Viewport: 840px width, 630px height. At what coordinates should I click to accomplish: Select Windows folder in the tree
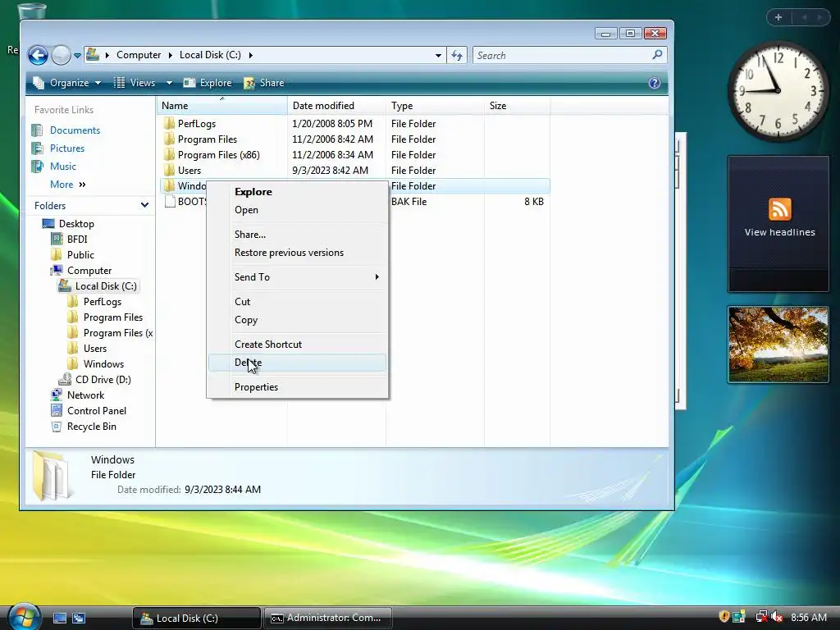[x=103, y=364]
